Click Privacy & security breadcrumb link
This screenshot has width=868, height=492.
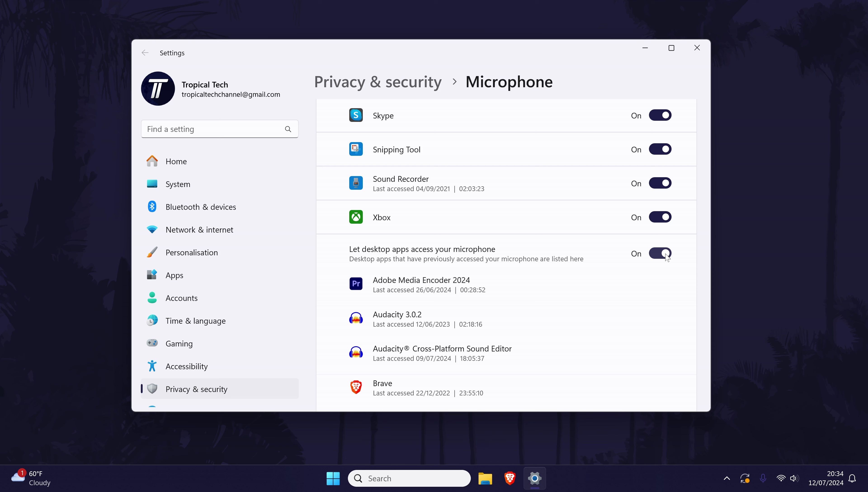coord(377,82)
